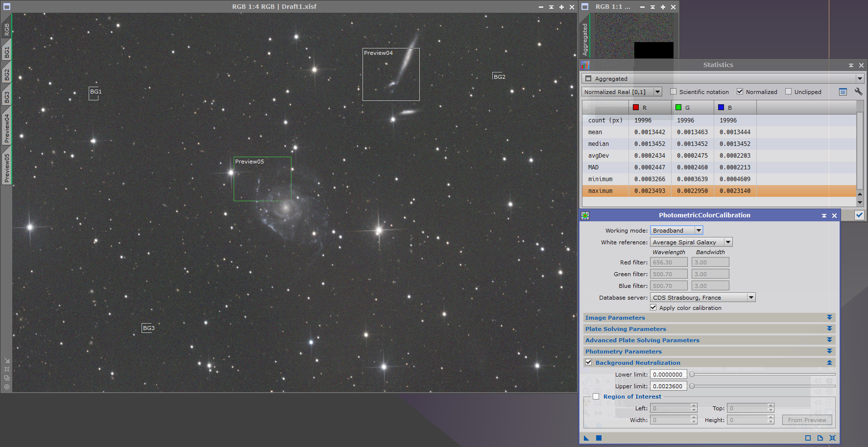Click the From Preview button
The height and width of the screenshot is (447, 868).
point(807,420)
